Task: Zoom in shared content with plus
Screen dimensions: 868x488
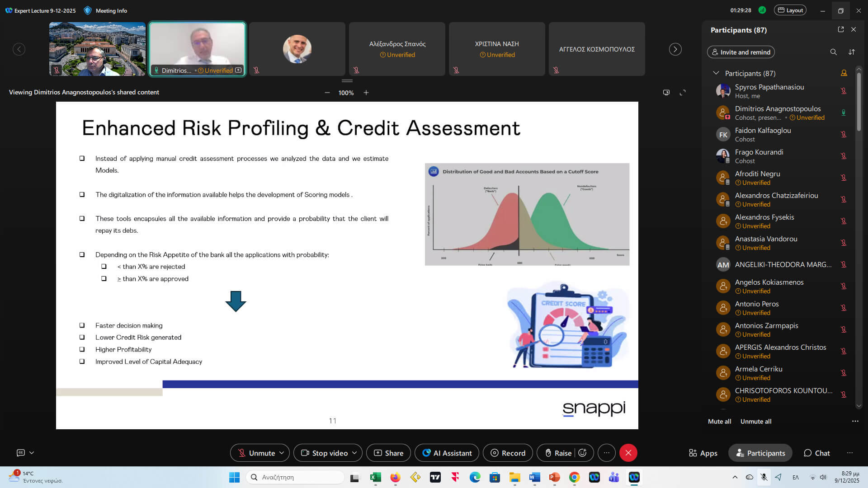Action: tap(366, 93)
